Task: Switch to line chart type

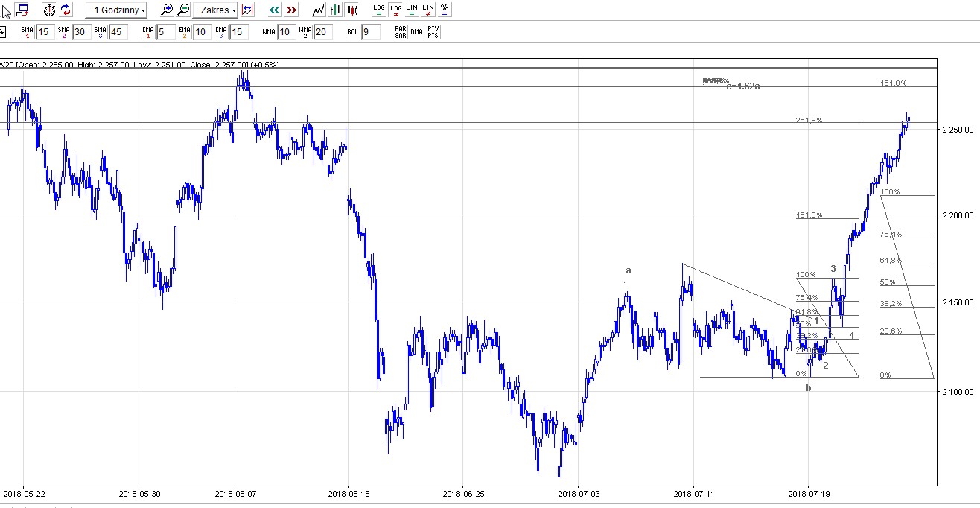Action: [x=319, y=10]
